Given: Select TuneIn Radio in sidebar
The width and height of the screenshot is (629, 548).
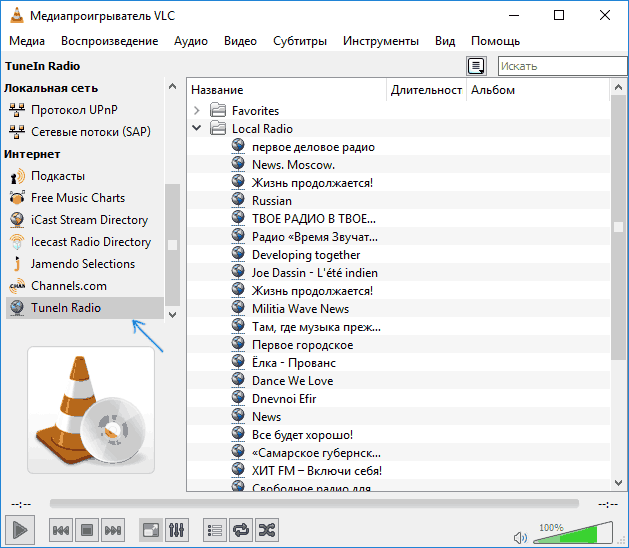Looking at the screenshot, I should 85,308.
